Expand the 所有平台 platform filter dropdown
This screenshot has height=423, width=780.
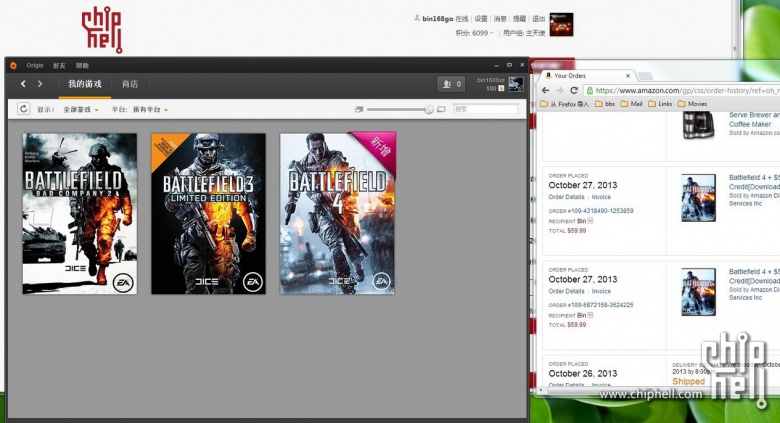(x=150, y=109)
